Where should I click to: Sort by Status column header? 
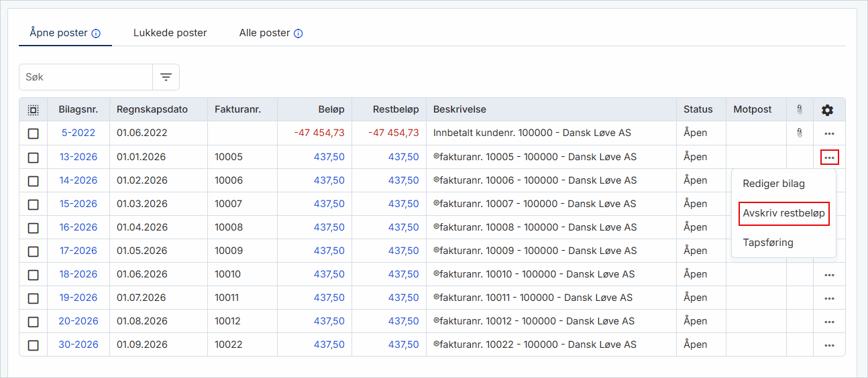[x=698, y=109]
